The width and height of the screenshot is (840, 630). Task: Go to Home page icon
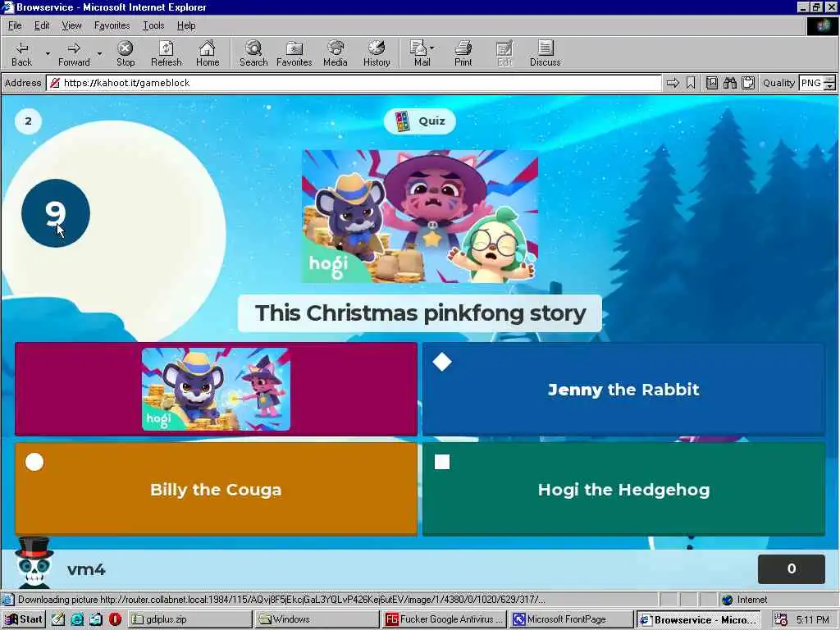tap(208, 53)
